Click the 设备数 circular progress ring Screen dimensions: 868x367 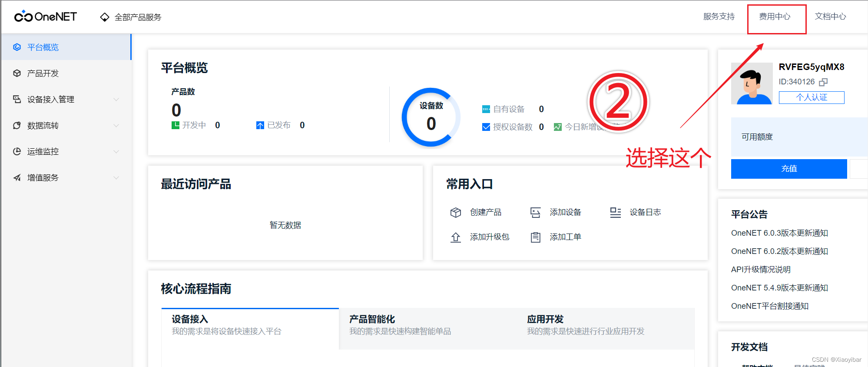click(431, 117)
